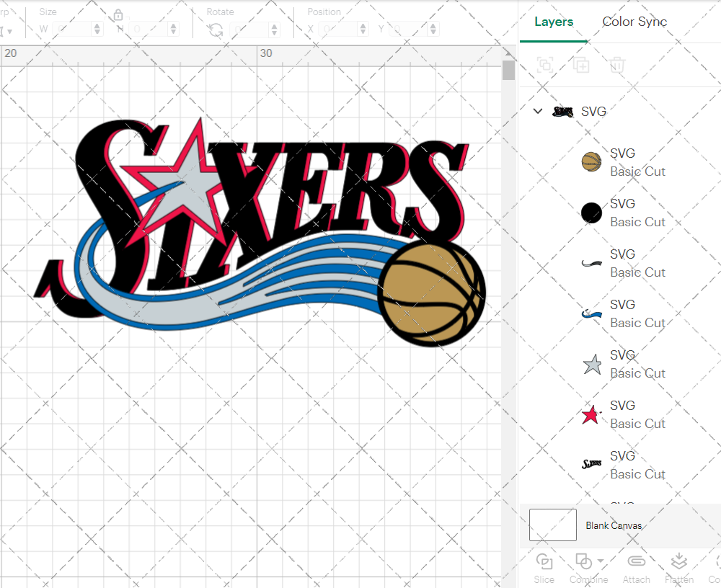Screen dimensions: 721x588
Task: Click Basic Cut under the red star layer
Action: pyautogui.click(x=637, y=424)
